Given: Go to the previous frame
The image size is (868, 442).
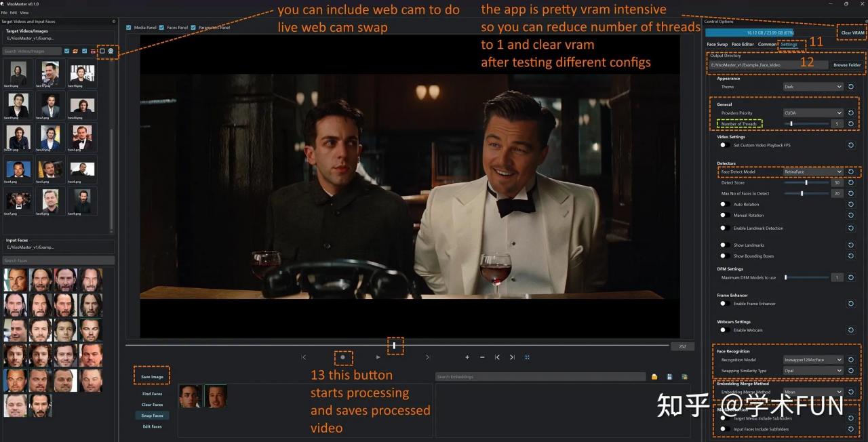Looking at the screenshot, I should coord(304,357).
